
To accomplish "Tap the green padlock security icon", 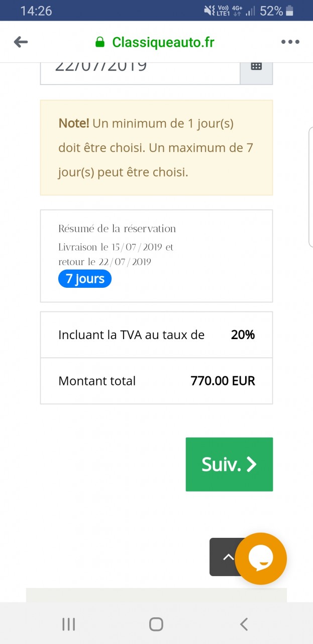I will tap(100, 42).
